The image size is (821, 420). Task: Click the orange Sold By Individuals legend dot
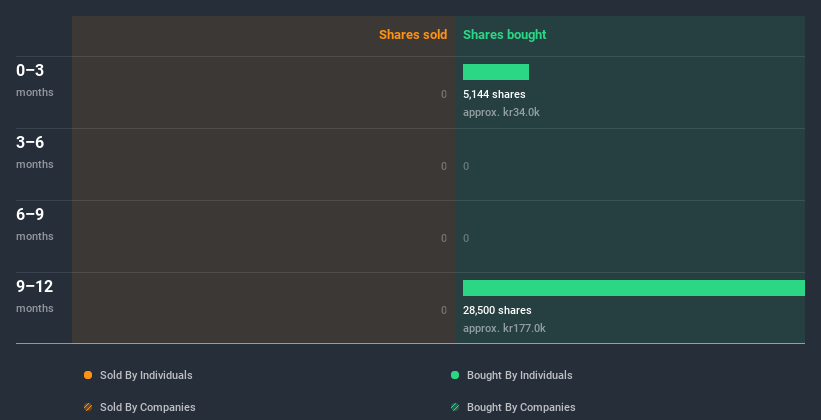[88, 375]
